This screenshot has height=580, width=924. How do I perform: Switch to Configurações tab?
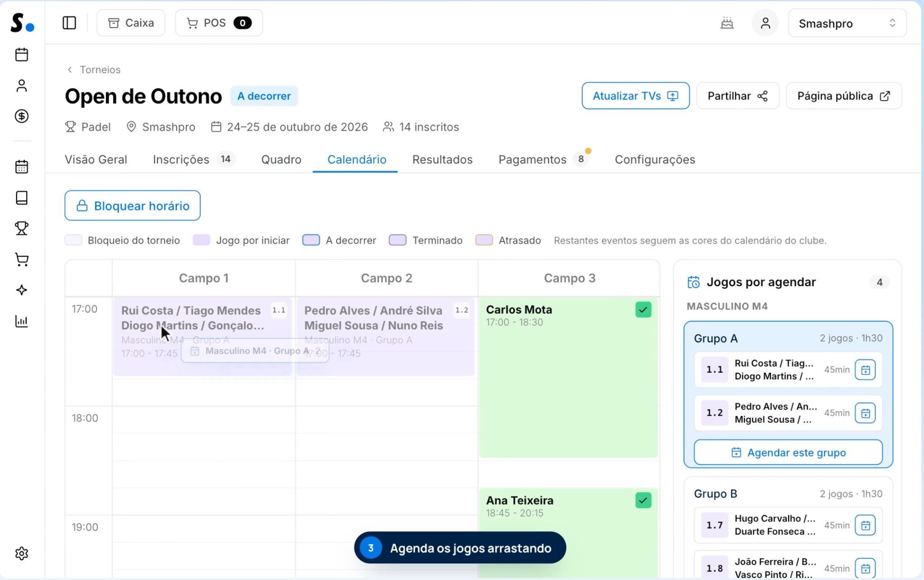[x=655, y=159]
